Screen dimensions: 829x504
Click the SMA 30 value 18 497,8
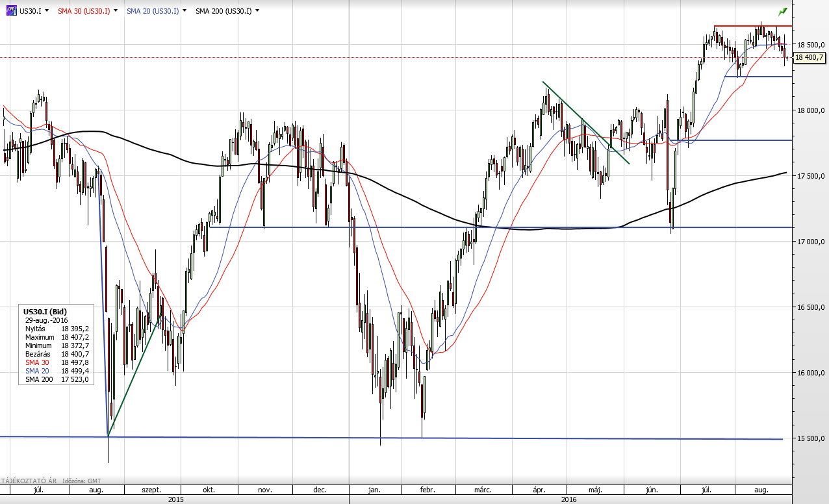tap(75, 362)
